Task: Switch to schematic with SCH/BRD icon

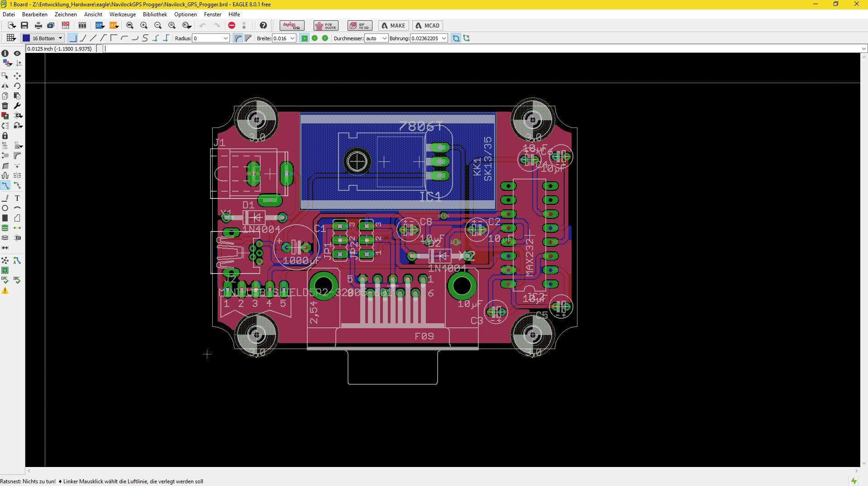Action: 66,26
